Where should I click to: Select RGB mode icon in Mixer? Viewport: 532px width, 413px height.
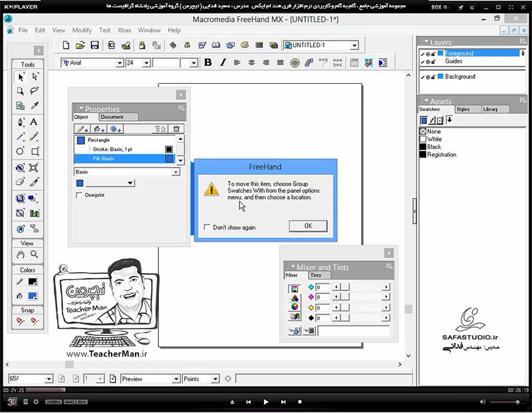(295, 299)
